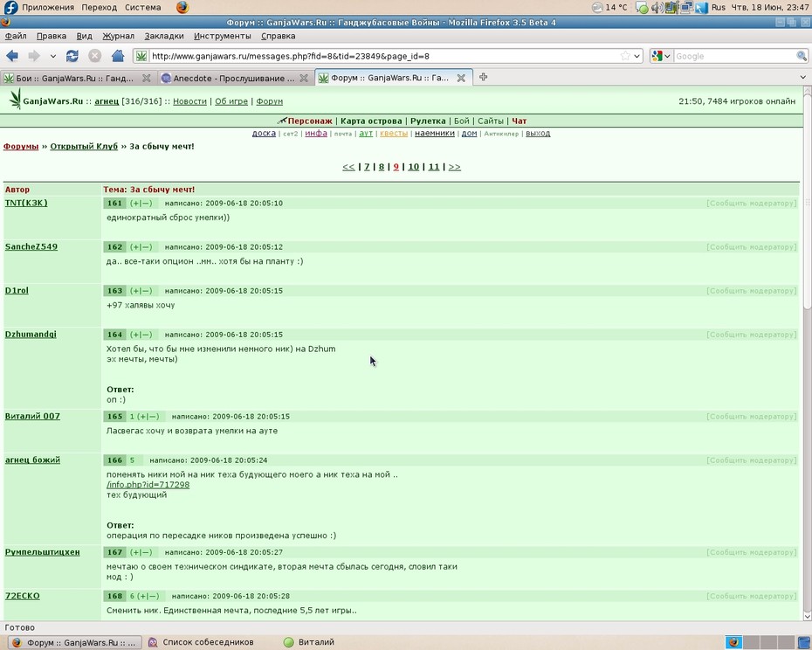Click the browser Back arrow button
The image size is (812, 650).
[12, 56]
